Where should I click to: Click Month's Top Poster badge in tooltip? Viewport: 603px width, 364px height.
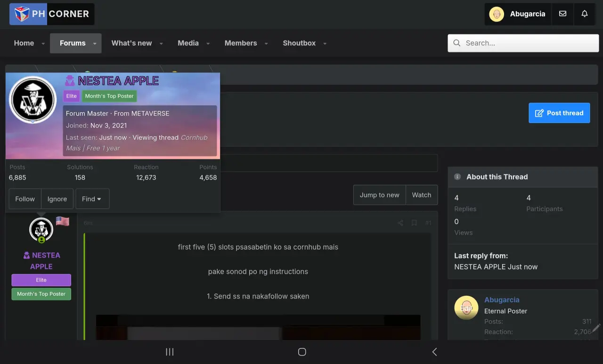[x=109, y=96]
